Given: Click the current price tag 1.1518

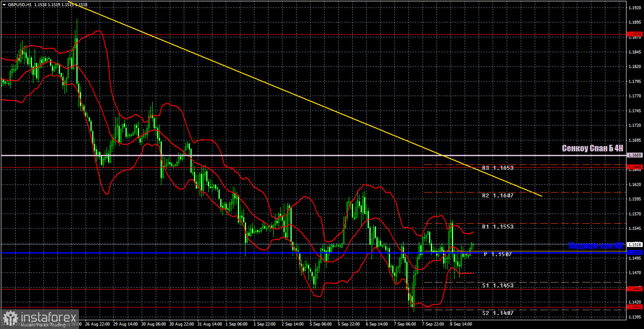Looking at the screenshot, I should point(634,244).
